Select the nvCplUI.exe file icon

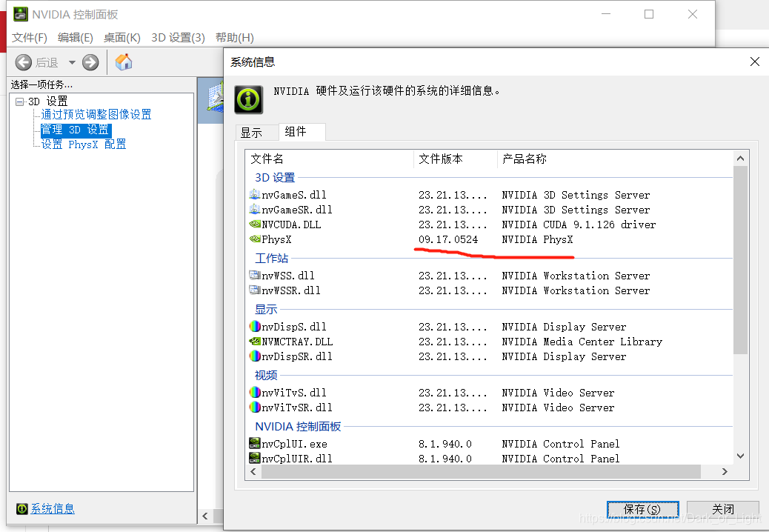coord(255,443)
